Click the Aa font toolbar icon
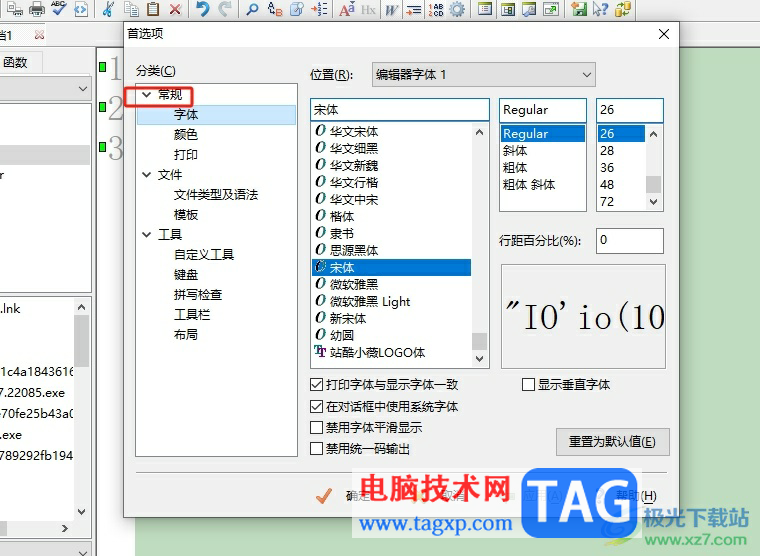The height and width of the screenshot is (556, 760). (347, 9)
